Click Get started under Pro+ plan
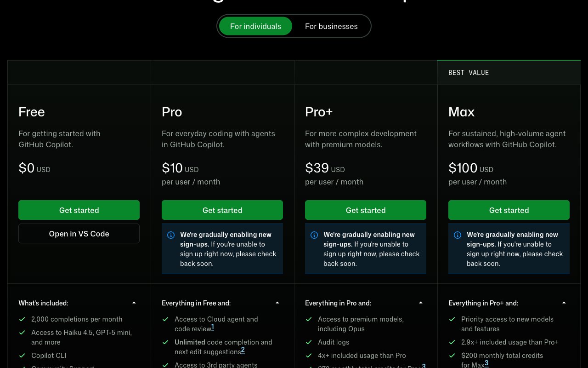The image size is (588, 368). pos(366,210)
